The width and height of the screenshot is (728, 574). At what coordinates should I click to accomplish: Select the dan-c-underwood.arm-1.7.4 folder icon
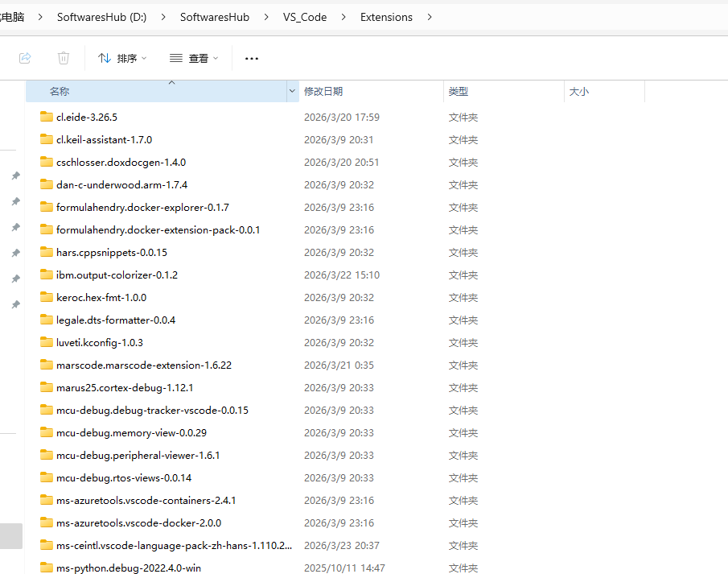[x=47, y=184]
